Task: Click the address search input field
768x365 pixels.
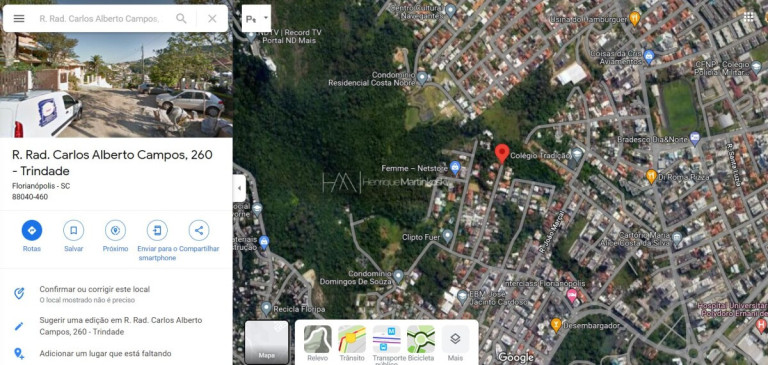Action: [x=99, y=19]
